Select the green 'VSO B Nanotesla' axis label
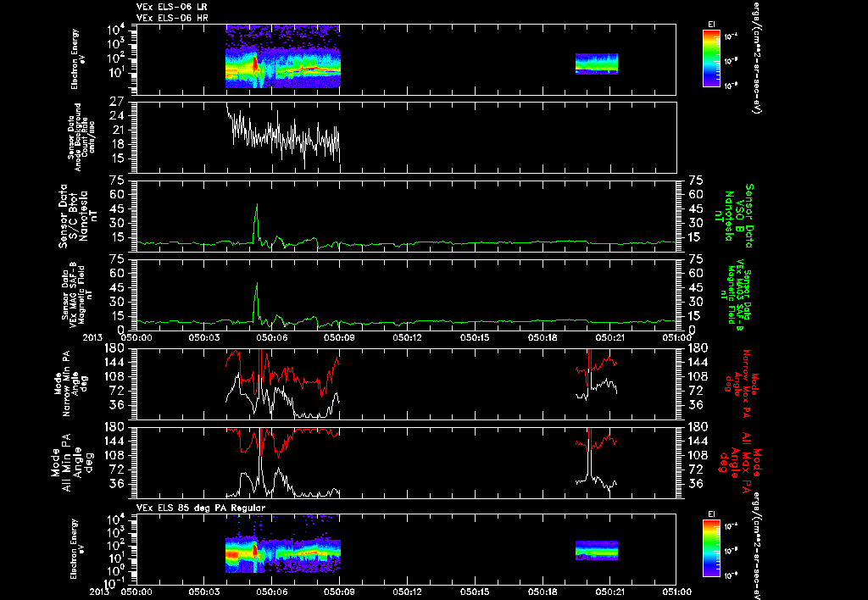Viewport: 868px width, 600px height. [734, 216]
